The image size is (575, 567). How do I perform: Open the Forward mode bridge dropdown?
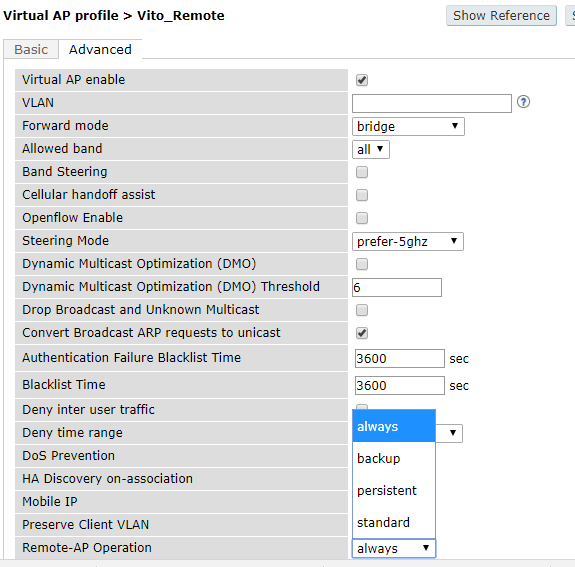pyautogui.click(x=408, y=127)
